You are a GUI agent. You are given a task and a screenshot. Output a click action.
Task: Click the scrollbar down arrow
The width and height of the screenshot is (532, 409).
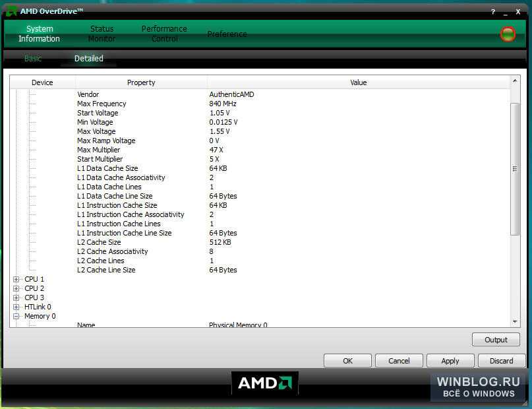coord(515,321)
